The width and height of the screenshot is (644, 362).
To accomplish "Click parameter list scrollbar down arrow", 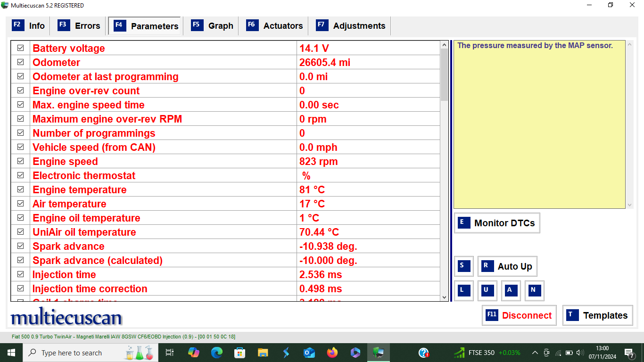I will point(444,297).
